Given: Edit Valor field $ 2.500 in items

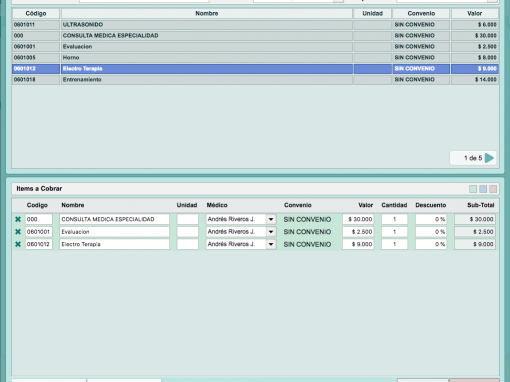Looking at the screenshot, I should click(358, 232).
